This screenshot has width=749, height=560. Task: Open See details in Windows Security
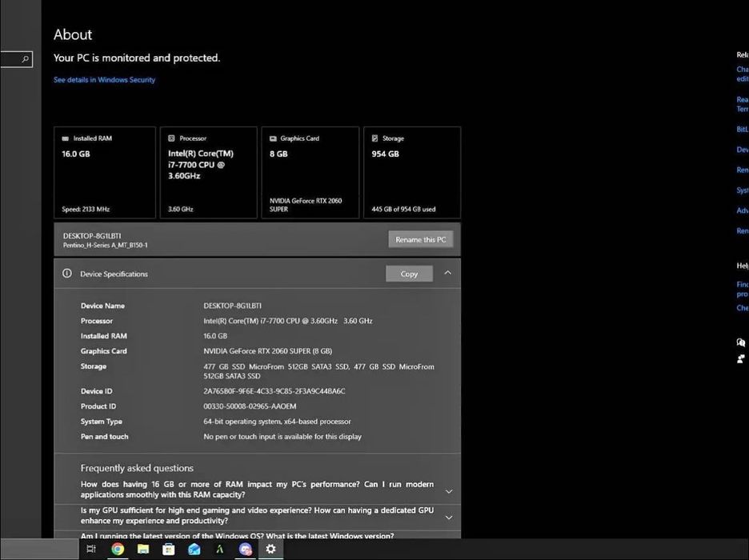[x=104, y=80]
